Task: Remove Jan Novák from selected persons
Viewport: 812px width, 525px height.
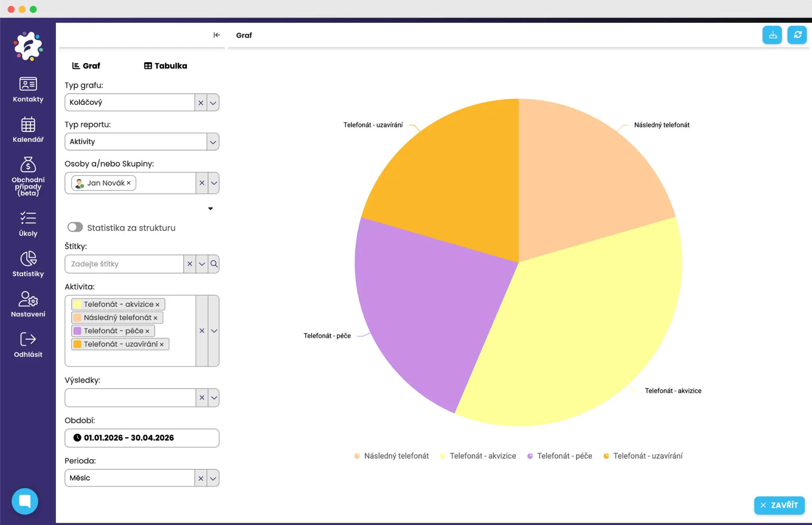Action: pos(128,183)
